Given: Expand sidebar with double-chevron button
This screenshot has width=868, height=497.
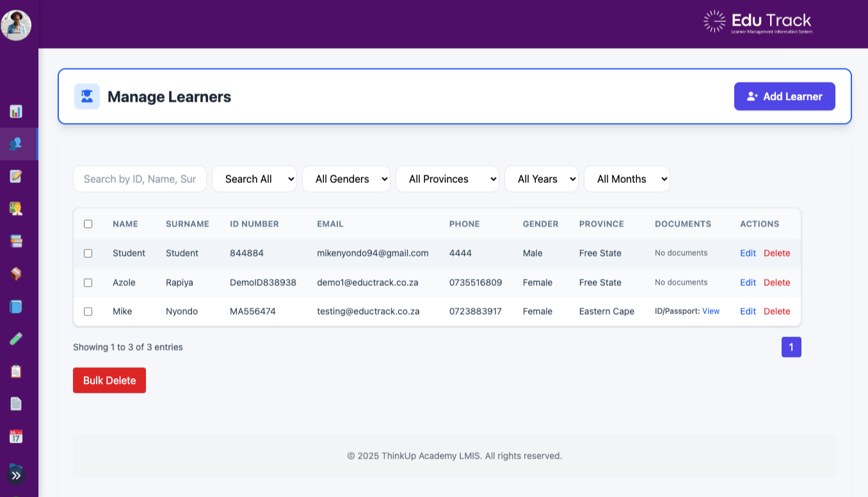Looking at the screenshot, I should [x=16, y=475].
